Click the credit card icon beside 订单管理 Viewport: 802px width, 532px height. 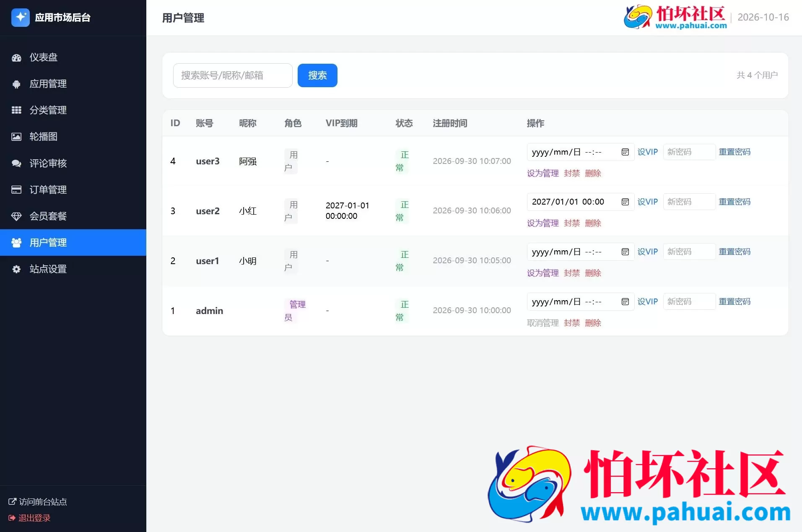16,189
